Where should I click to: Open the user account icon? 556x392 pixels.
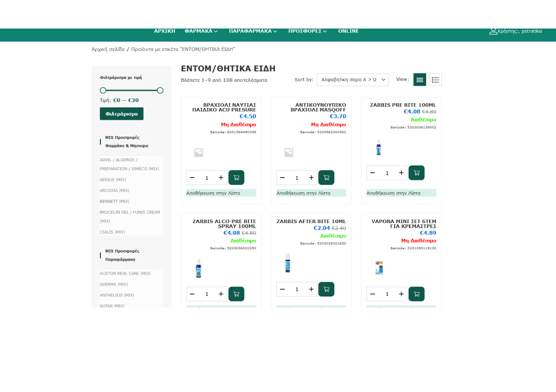click(x=493, y=31)
